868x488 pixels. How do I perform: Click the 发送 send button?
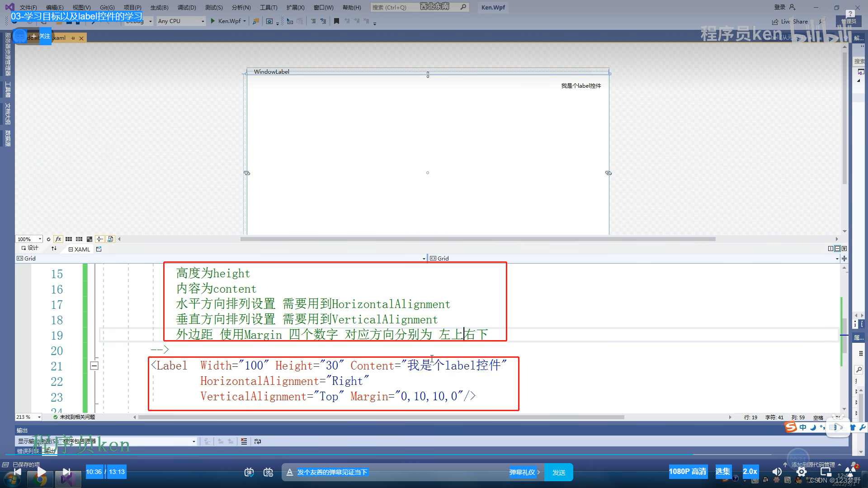(x=559, y=472)
